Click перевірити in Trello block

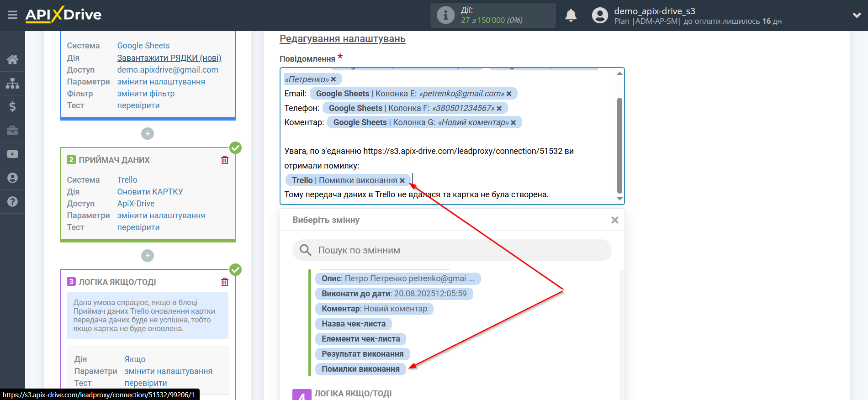(x=138, y=227)
